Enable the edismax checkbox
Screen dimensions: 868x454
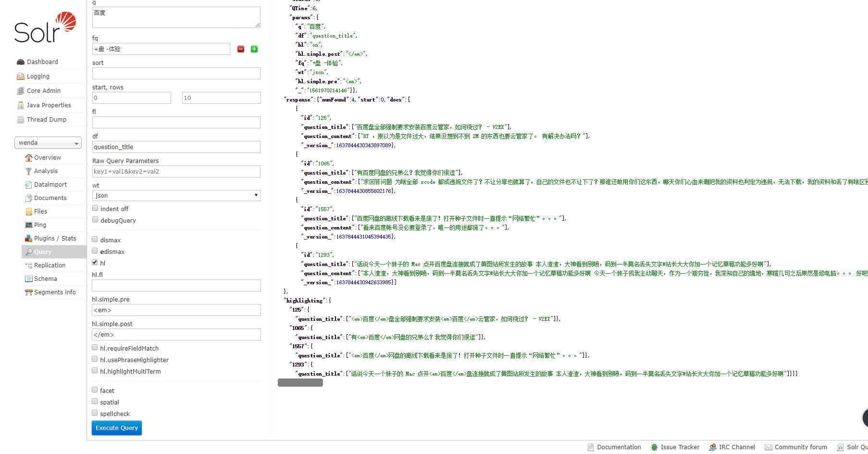point(95,251)
